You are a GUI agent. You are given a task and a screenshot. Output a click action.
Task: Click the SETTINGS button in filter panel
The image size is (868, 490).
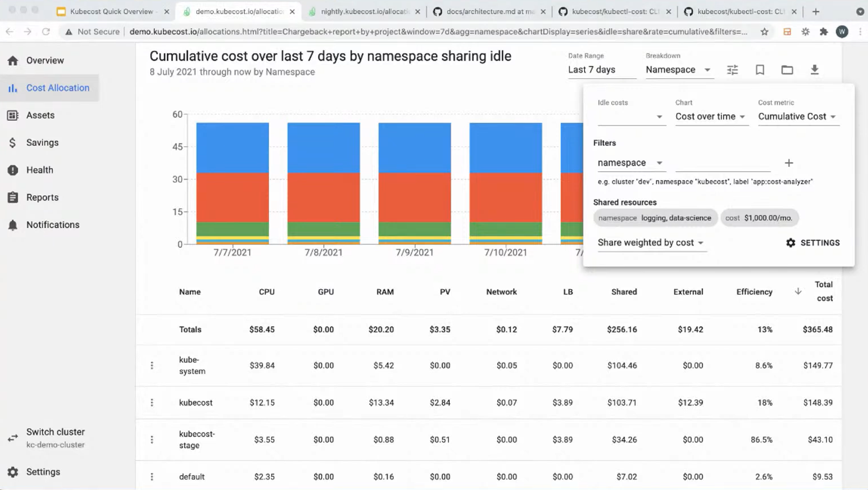tap(812, 243)
